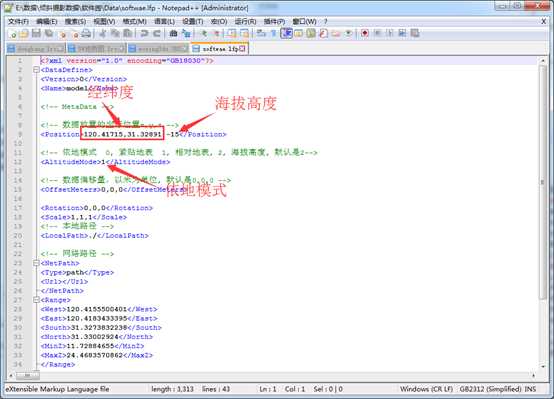
Task: Toggle the highlighted word wrap toolbar button
Action: pyautogui.click(x=286, y=34)
